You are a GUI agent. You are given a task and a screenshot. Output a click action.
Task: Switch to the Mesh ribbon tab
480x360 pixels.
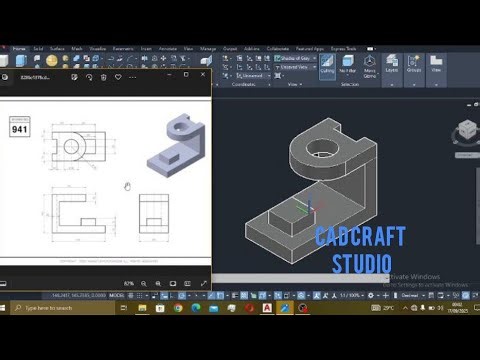tap(77, 49)
